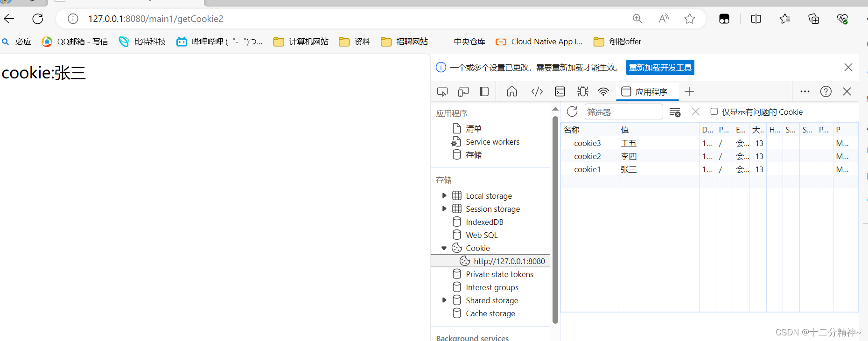Toggle DevTools activity bar dock icon

coord(484,91)
